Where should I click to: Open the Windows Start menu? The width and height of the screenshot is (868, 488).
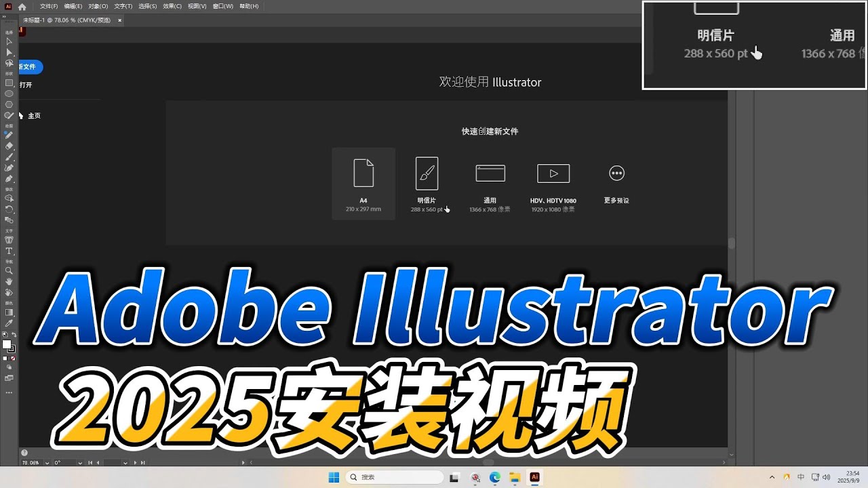click(334, 477)
